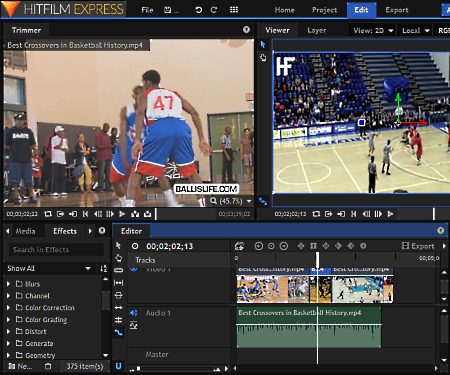
Task: Select the Editor slip tool
Action: 118,283
